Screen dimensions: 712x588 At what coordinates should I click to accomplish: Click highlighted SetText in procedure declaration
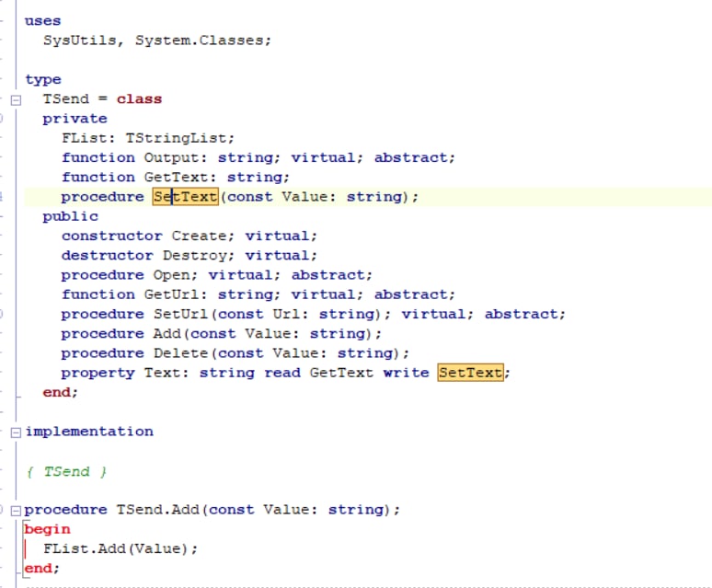[x=185, y=197]
